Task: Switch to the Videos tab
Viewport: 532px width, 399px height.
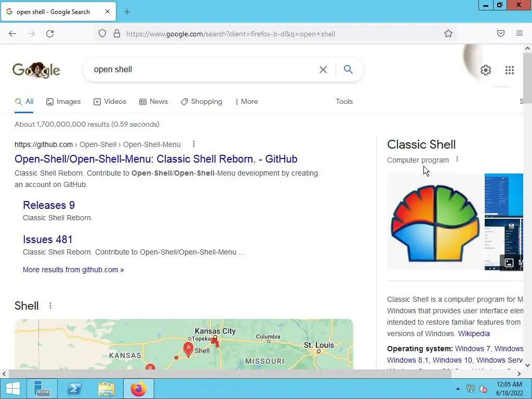Action: pos(110,101)
